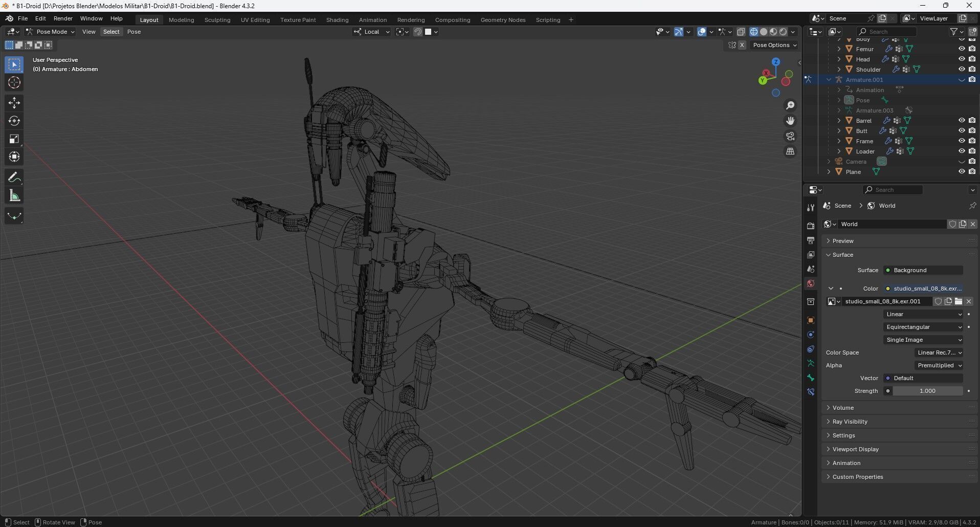
Task: Click the Default vector button
Action: (x=924, y=378)
